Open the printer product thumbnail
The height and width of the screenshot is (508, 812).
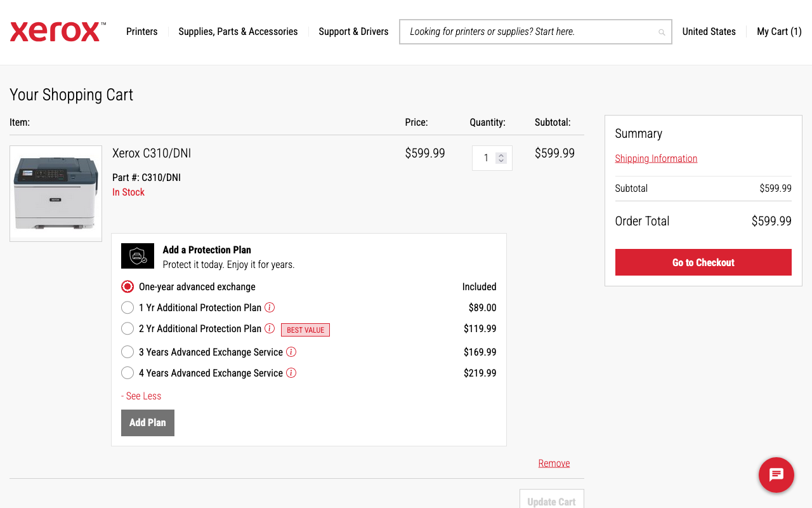pos(56,194)
